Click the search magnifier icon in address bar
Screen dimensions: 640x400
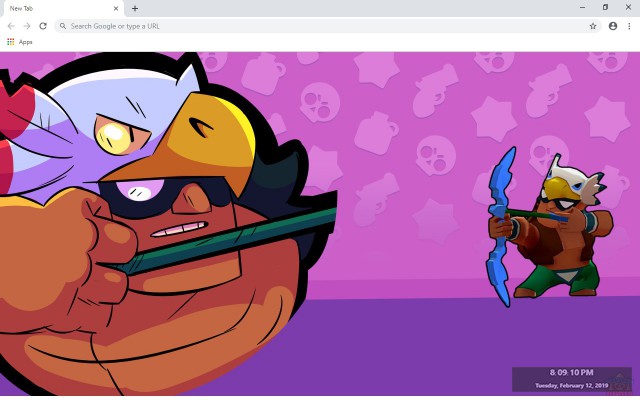[63, 26]
